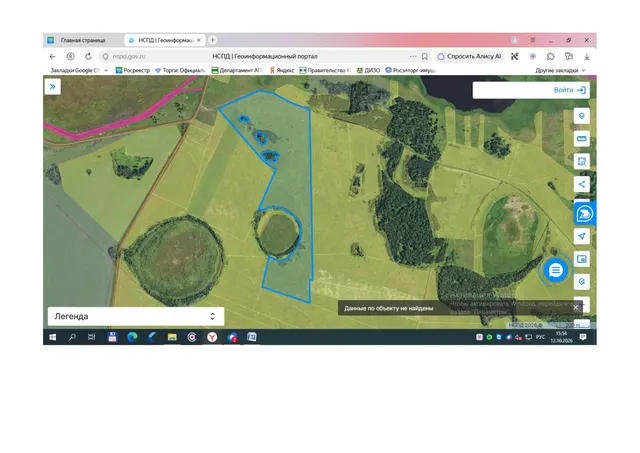The width and height of the screenshot is (640, 453).
Task: Open the Закладки Google Chrome bookmarks folder
Action: (x=79, y=71)
